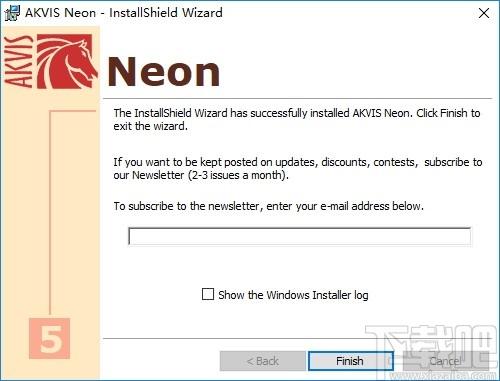The image size is (500, 381).
Task: Click the grayed-out Back button
Action: coord(263,361)
